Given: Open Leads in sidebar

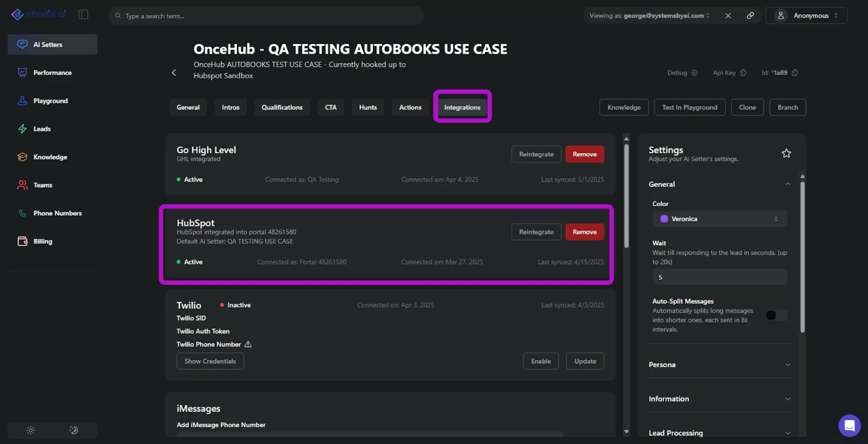Looking at the screenshot, I should tap(52, 129).
